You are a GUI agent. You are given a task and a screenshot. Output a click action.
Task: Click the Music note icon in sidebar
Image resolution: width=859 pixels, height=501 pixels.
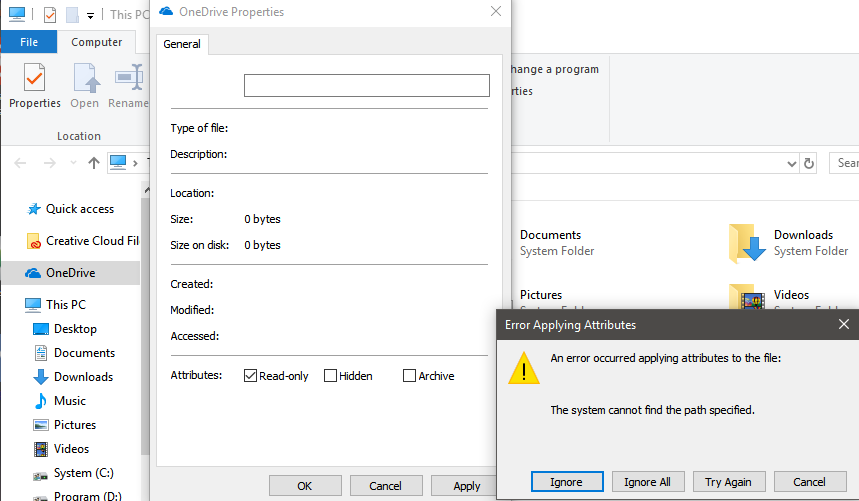click(41, 401)
